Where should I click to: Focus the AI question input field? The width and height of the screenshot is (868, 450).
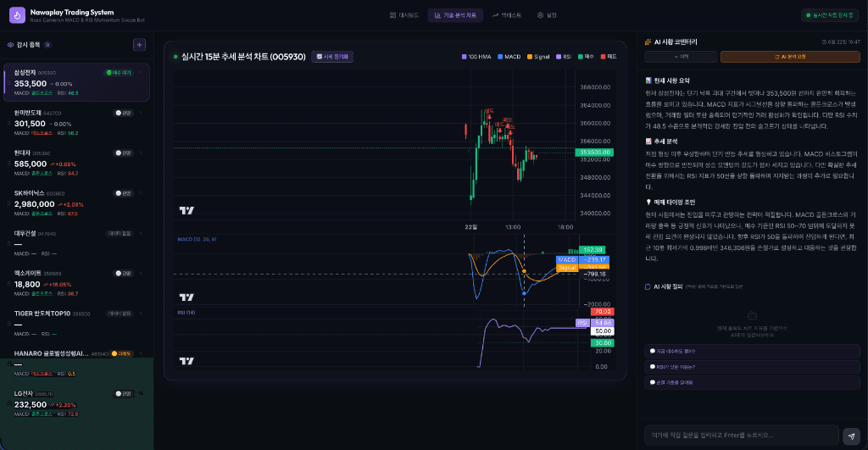(741, 435)
